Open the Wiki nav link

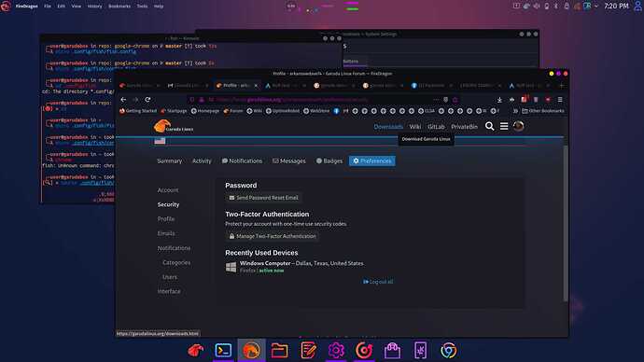414,127
